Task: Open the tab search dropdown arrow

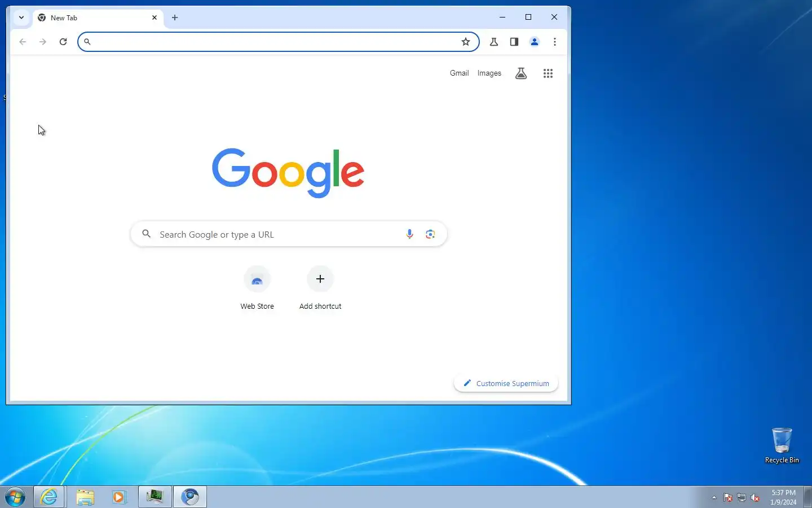Action: pyautogui.click(x=21, y=17)
